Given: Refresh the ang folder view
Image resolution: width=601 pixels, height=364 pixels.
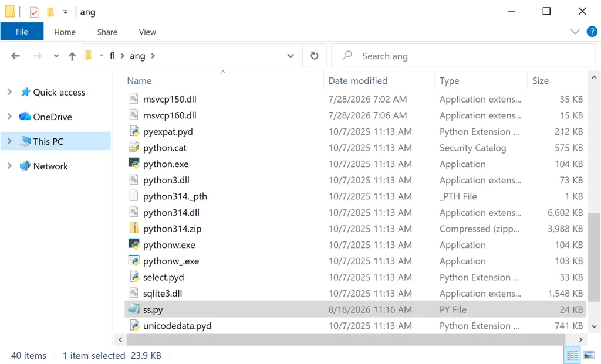Looking at the screenshot, I should (x=315, y=56).
